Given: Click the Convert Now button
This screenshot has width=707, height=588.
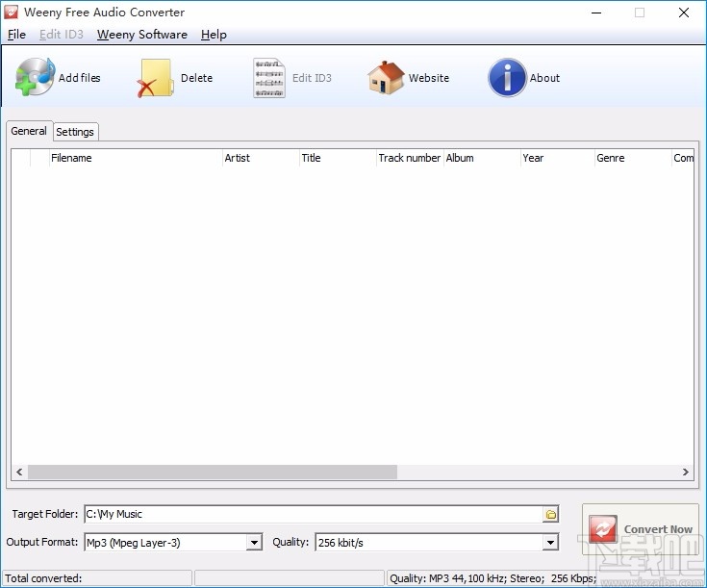Looking at the screenshot, I should 641,529.
